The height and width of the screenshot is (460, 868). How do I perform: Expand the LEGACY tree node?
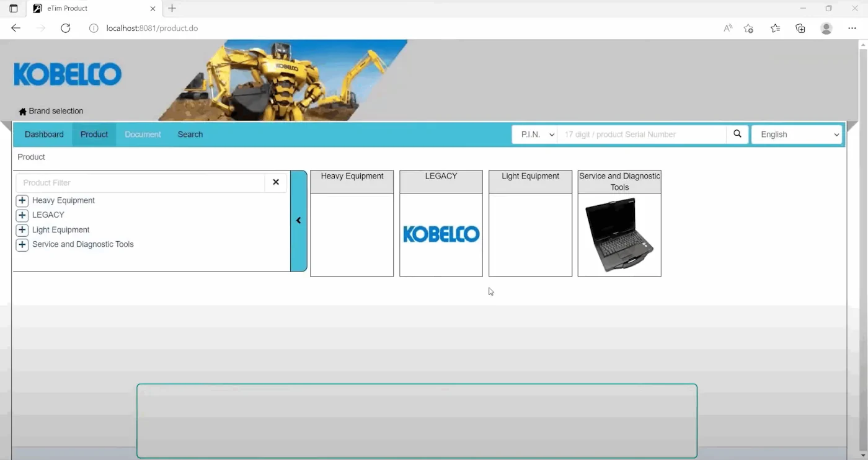click(x=22, y=215)
